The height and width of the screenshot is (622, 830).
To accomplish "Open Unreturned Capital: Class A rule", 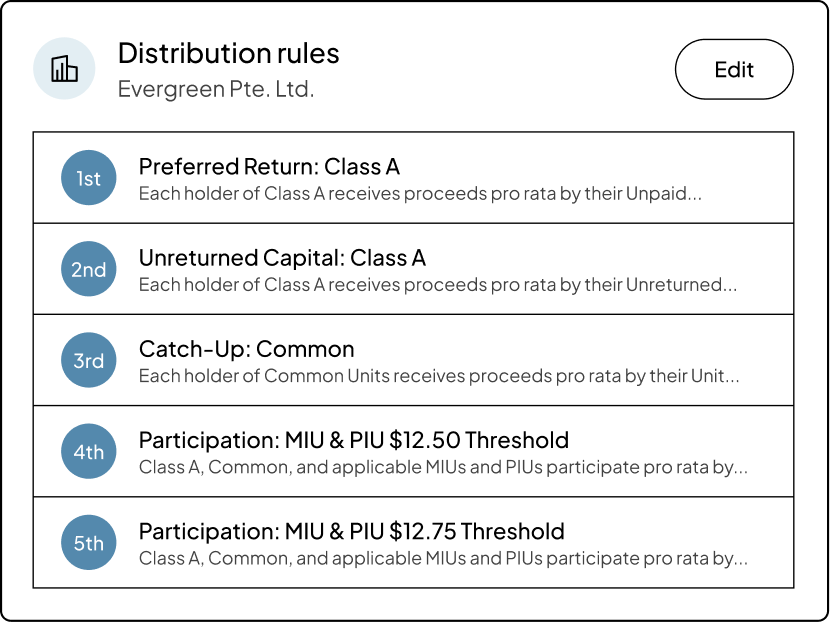I will click(x=282, y=258).
